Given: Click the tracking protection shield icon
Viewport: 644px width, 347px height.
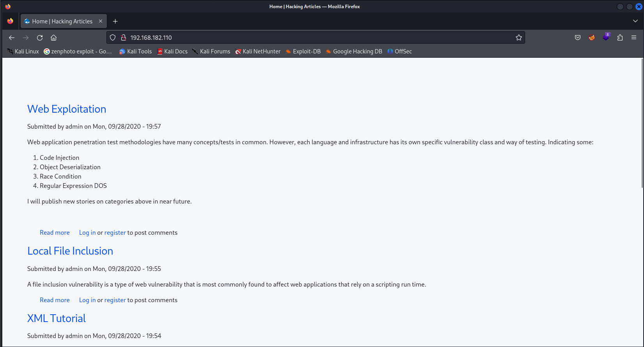Looking at the screenshot, I should tap(113, 38).
